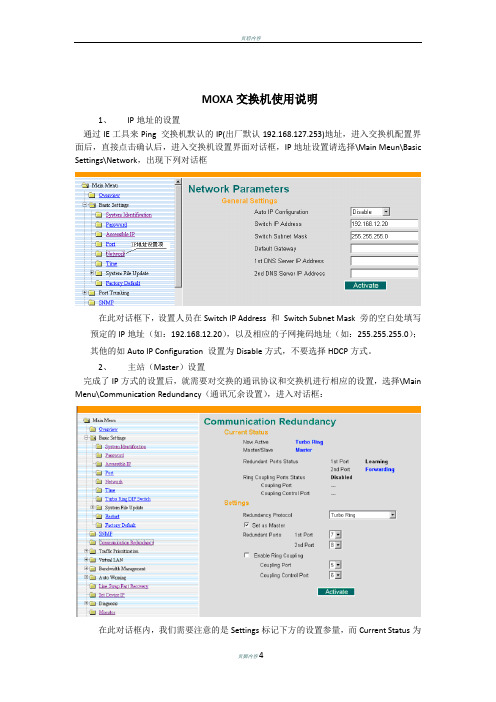Open the Turbo Ring DIP Switch link

point(128,499)
